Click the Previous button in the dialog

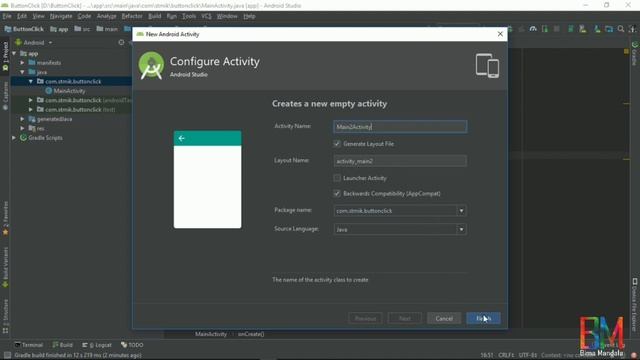point(365,318)
